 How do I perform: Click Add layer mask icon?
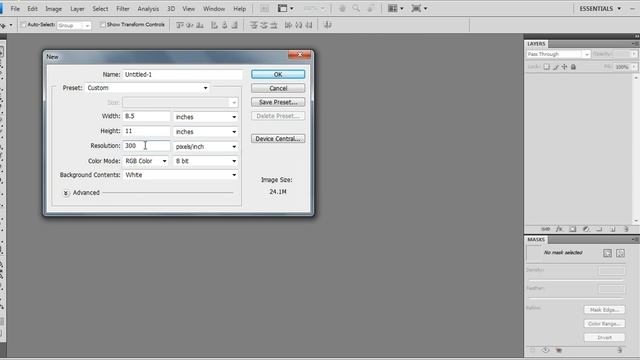click(x=573, y=229)
